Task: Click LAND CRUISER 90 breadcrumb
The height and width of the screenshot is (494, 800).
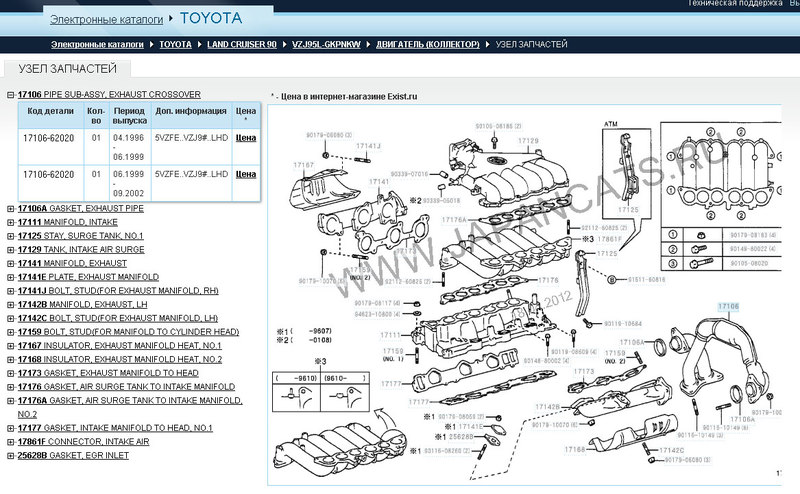Action: (242, 44)
